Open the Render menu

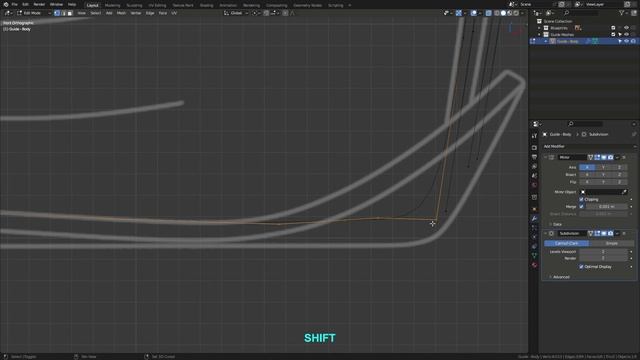(39, 4)
